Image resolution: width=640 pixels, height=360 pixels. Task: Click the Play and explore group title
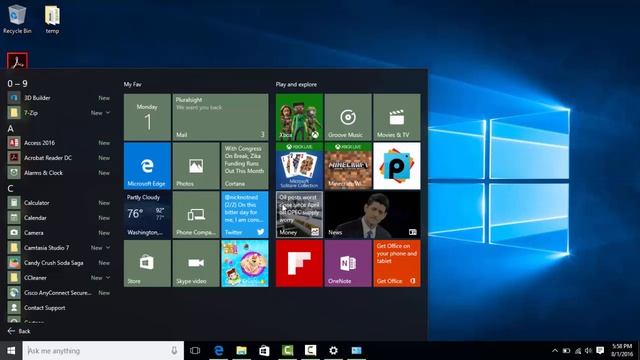[x=296, y=84]
